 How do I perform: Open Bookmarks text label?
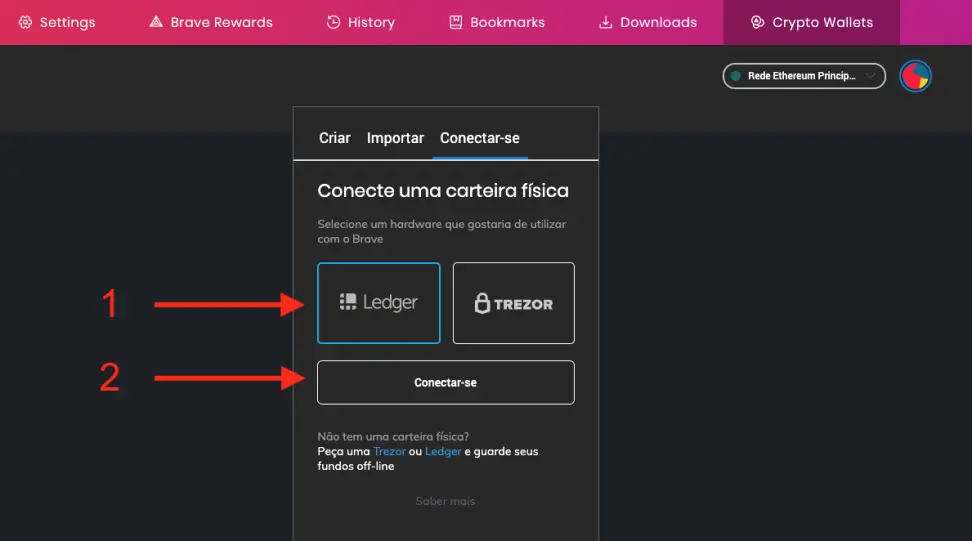coord(508,22)
